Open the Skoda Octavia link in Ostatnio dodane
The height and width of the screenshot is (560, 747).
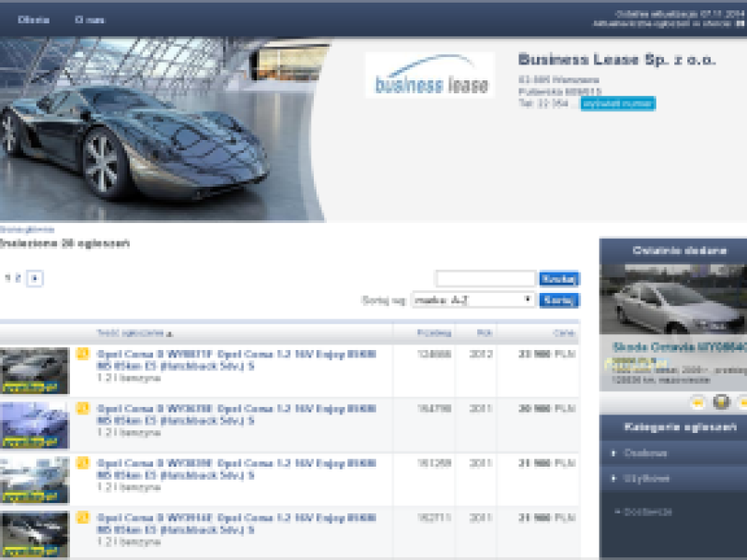pos(678,347)
